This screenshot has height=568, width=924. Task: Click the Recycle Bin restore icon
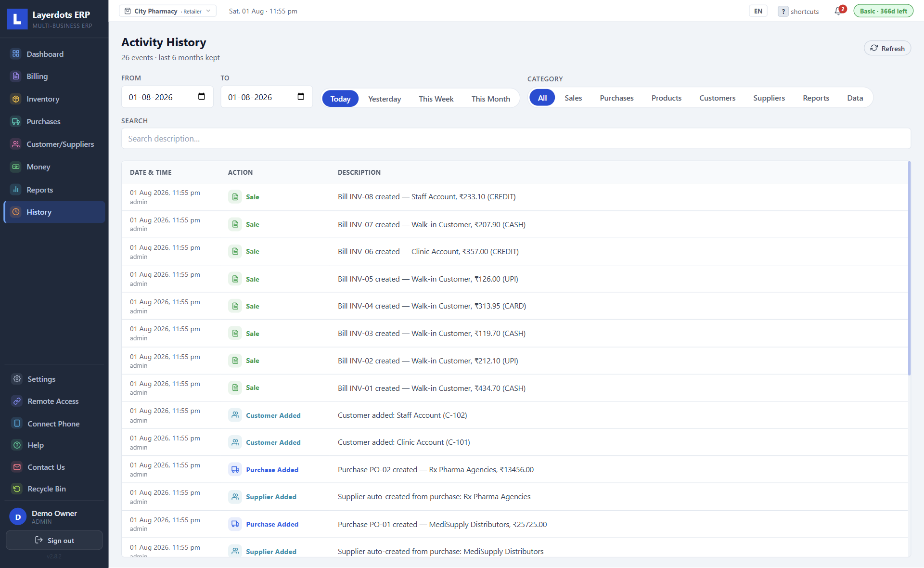pos(17,489)
